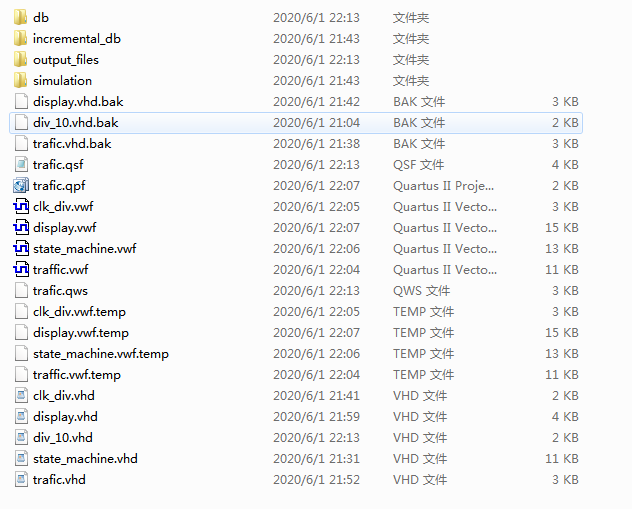This screenshot has width=632, height=509.
Task: Click the traffic.vwf.temp file icon
Action: pos(21,374)
